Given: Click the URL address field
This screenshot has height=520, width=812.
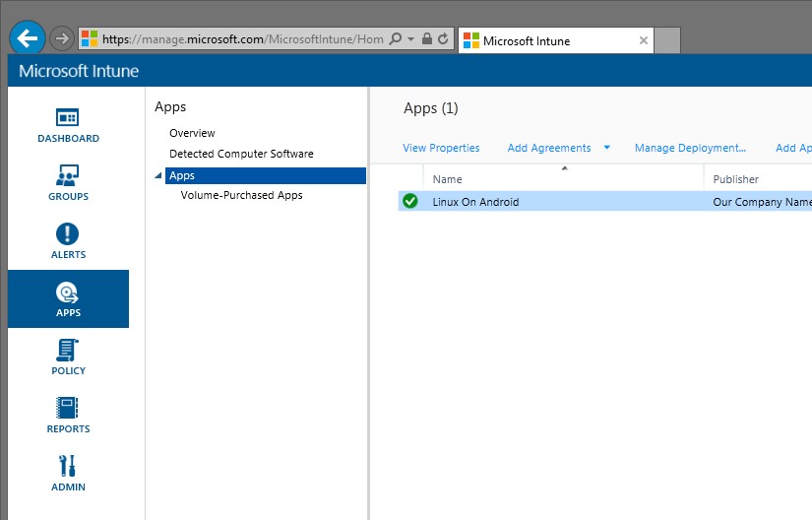Looking at the screenshot, I should point(243,38).
